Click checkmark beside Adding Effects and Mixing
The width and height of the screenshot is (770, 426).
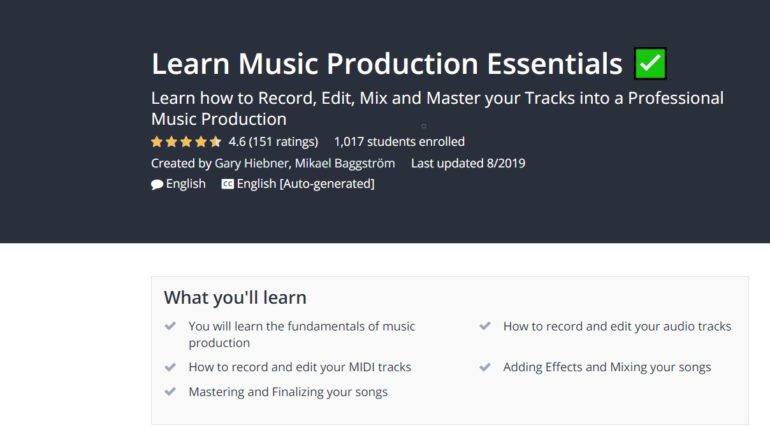[485, 367]
